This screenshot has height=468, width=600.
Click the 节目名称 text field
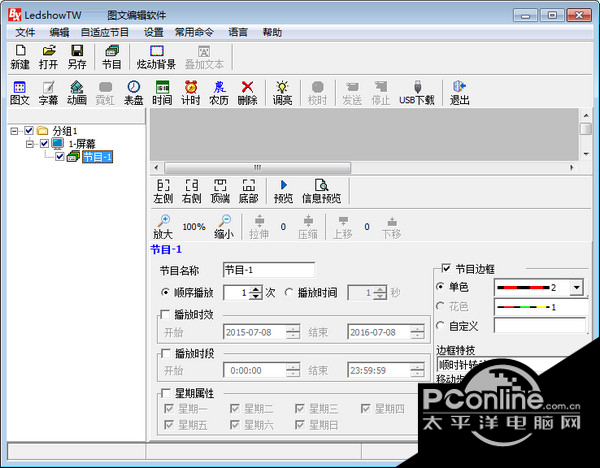tap(268, 270)
